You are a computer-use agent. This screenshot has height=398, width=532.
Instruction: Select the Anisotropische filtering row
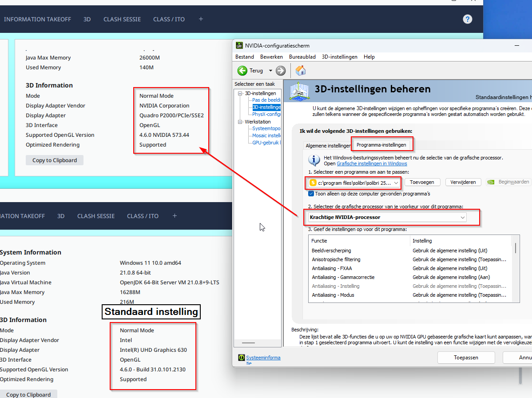point(409,259)
